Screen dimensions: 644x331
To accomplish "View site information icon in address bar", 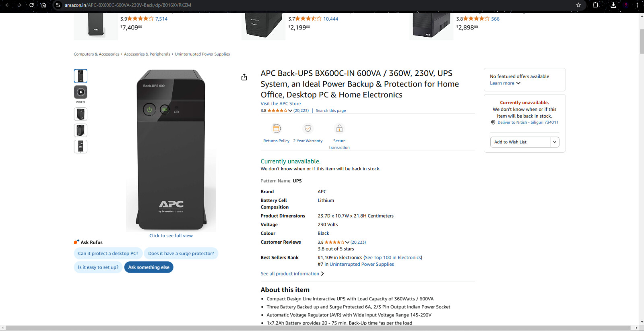I will pyautogui.click(x=58, y=5).
